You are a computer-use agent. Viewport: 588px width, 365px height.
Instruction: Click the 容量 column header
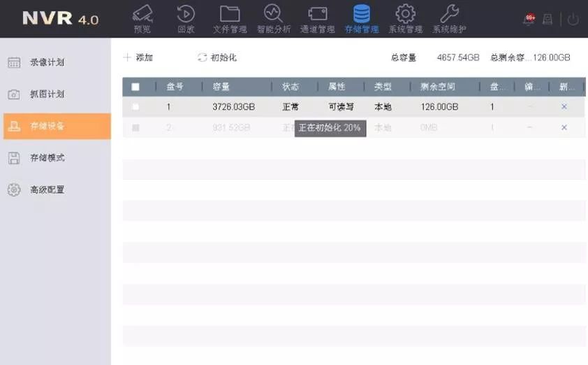click(x=221, y=87)
